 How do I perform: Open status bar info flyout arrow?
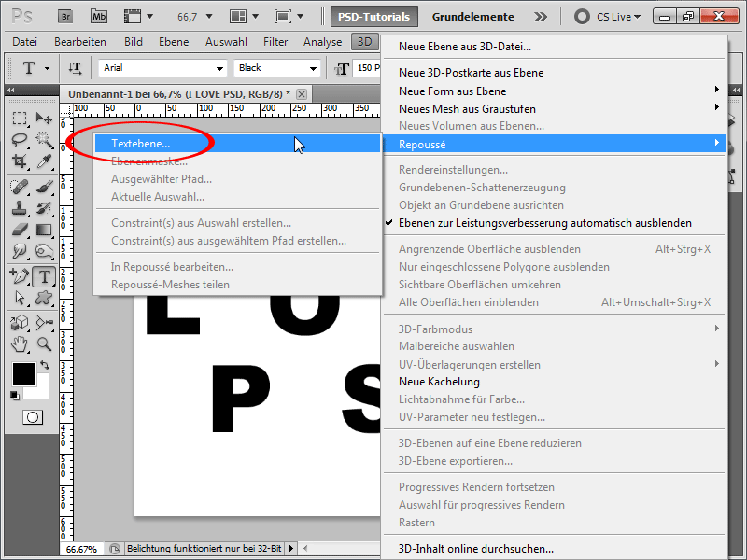tap(291, 549)
